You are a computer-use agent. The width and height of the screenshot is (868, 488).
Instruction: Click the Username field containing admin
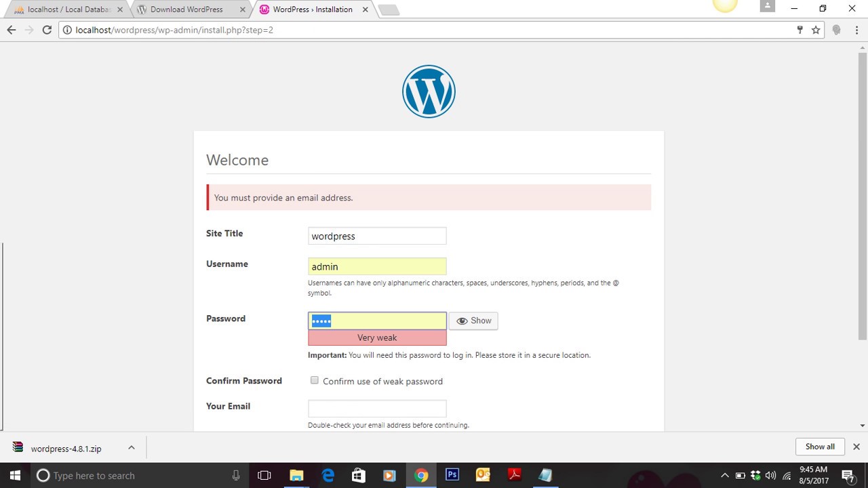(x=377, y=266)
